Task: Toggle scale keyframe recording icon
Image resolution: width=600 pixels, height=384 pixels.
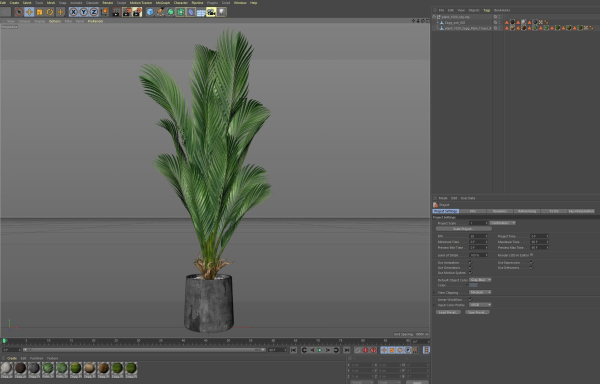Action: click(392, 350)
